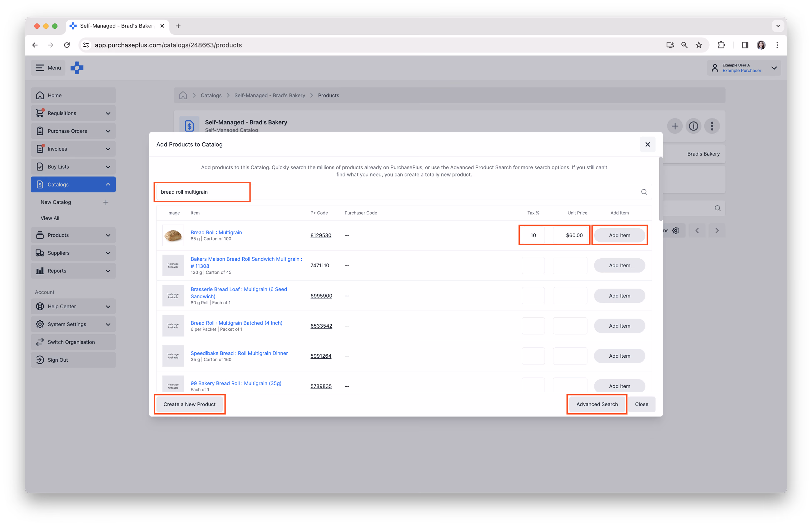The height and width of the screenshot is (526, 812).
Task: Expand the Reports sidebar menu
Action: [x=73, y=270]
